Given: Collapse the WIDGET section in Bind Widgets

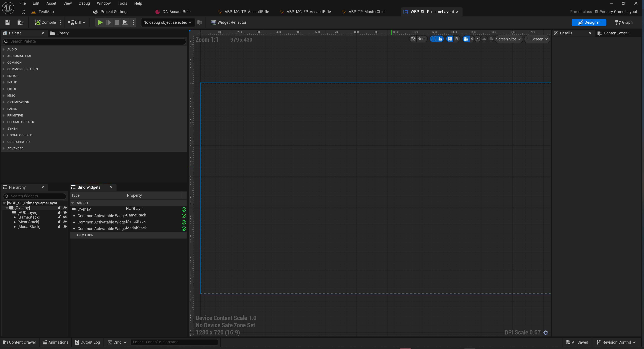Looking at the screenshot, I should click(x=73, y=203).
